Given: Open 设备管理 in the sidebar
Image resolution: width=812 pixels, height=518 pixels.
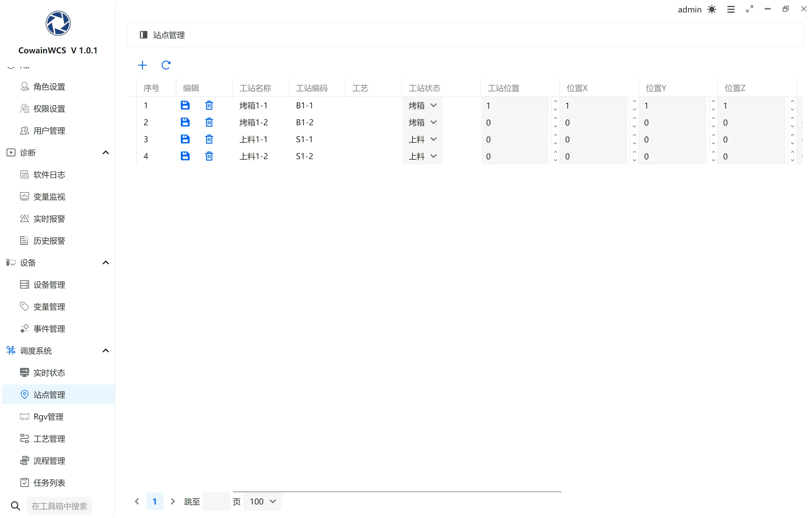Looking at the screenshot, I should coord(49,285).
